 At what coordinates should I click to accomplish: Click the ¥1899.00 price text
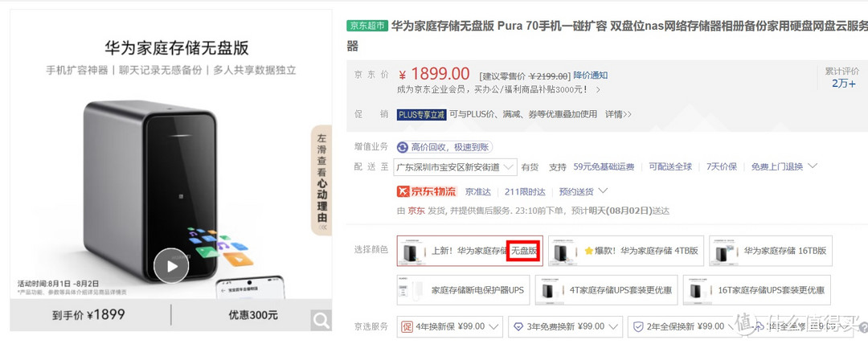tap(434, 74)
